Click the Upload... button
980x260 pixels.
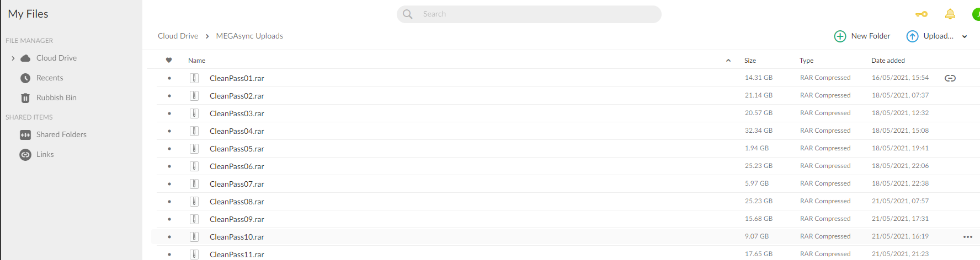point(930,36)
